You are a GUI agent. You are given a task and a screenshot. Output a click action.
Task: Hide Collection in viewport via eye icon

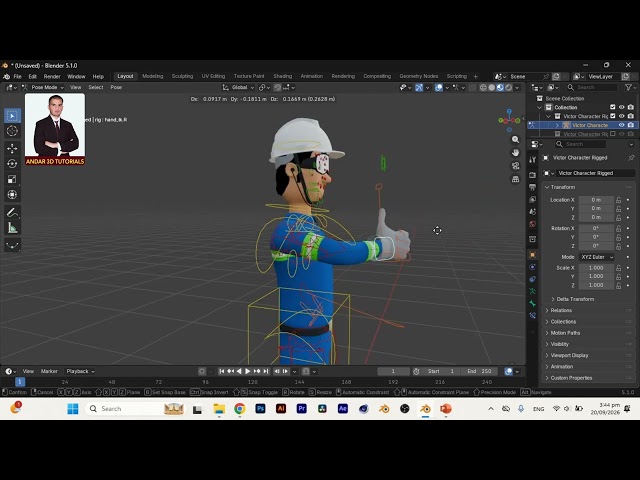(x=622, y=107)
